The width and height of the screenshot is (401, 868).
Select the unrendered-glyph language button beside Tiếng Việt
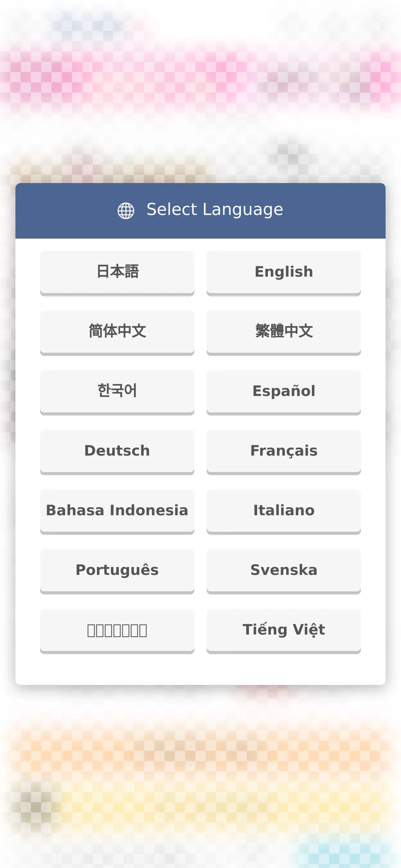117,631
